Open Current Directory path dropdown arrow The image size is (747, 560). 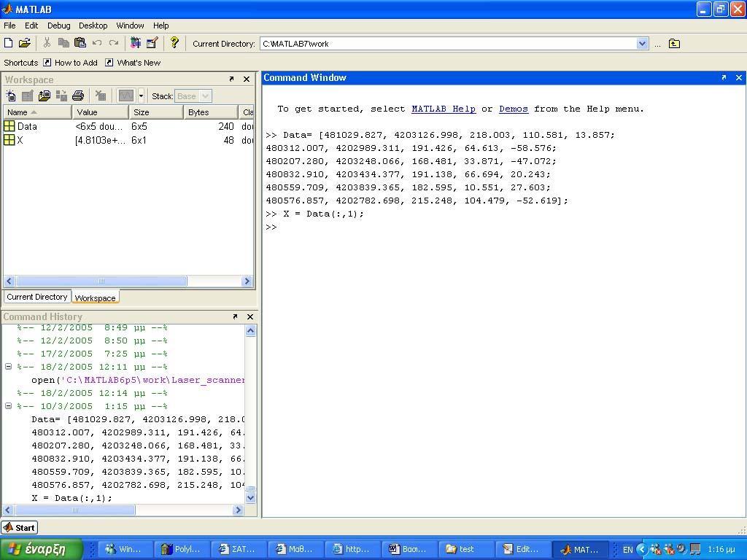tap(642, 44)
